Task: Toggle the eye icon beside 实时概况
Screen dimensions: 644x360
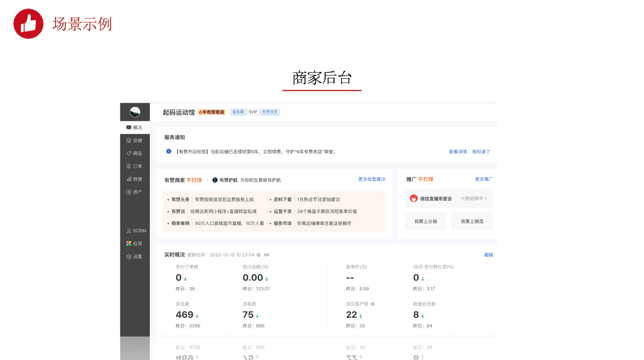Action: [x=267, y=255]
